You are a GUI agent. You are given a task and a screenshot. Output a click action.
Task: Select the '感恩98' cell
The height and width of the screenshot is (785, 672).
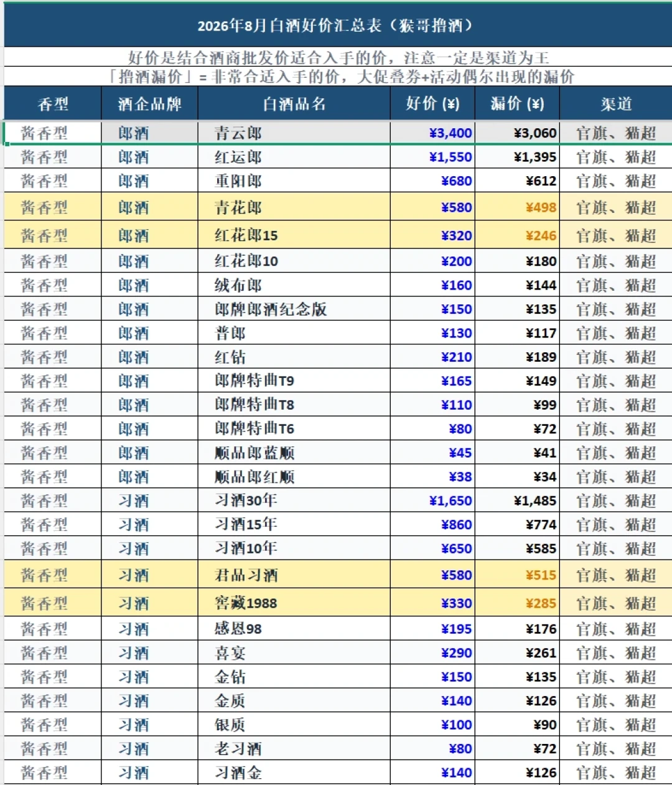[x=294, y=629]
